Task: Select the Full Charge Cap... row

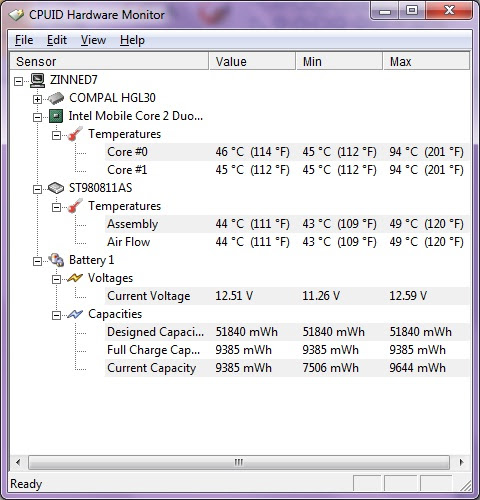Action: [287, 350]
